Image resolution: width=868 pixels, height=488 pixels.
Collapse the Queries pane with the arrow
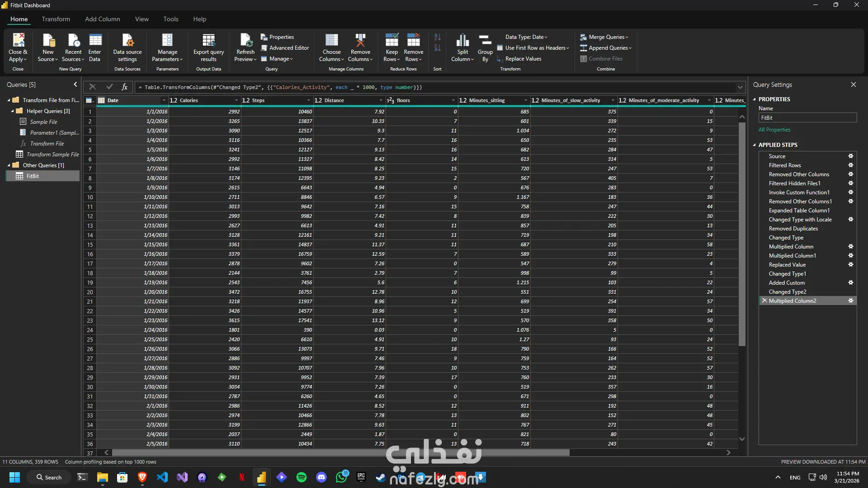tap(75, 84)
